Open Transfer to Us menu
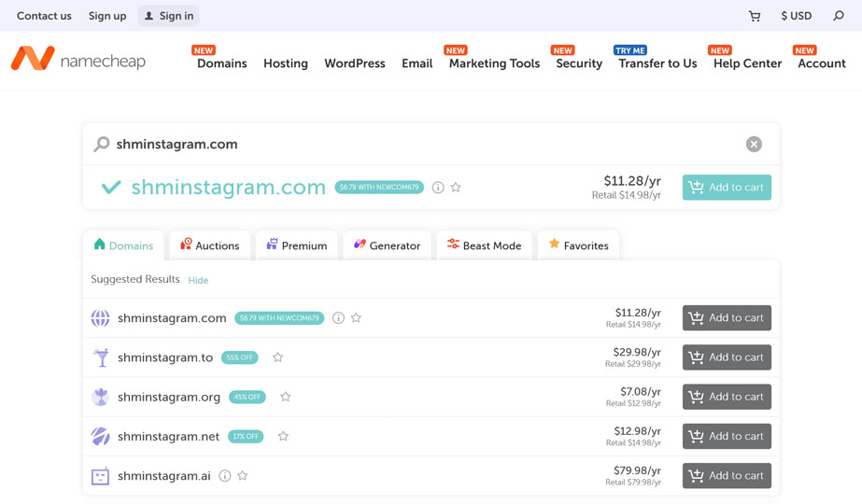Screen dimensions: 862x504 (x=657, y=63)
